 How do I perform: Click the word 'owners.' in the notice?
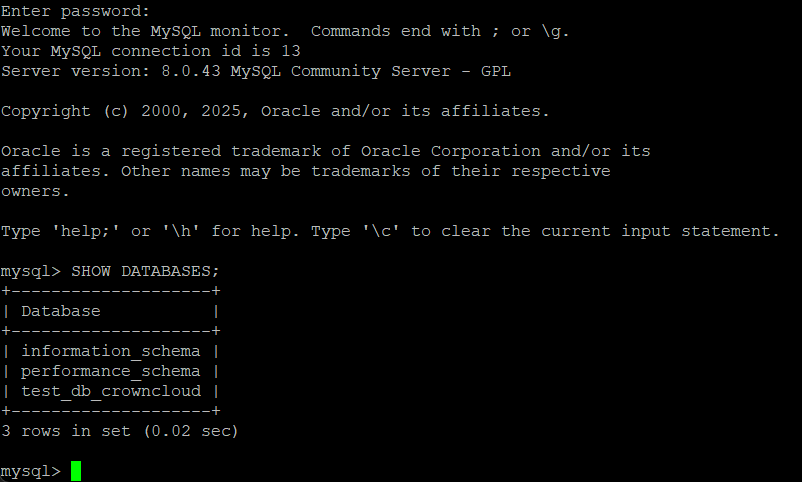(x=35, y=191)
